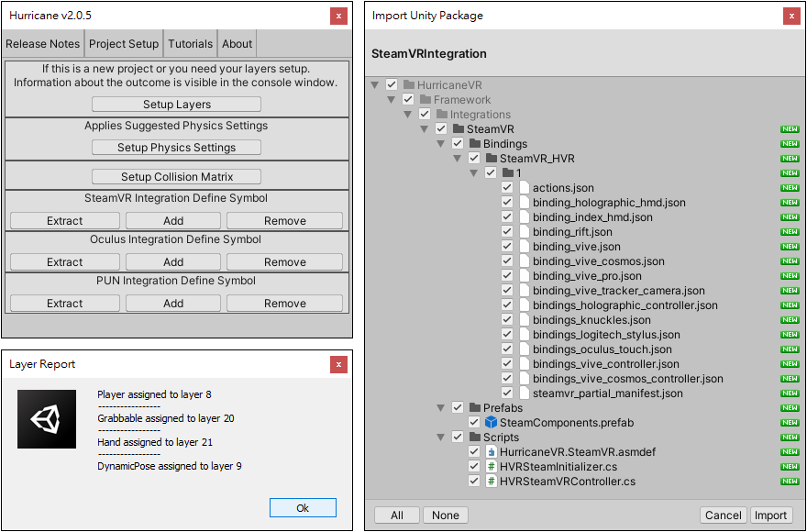This screenshot has height=532, width=807.
Task: Remove the Oculus Integration define symbol
Action: point(284,261)
